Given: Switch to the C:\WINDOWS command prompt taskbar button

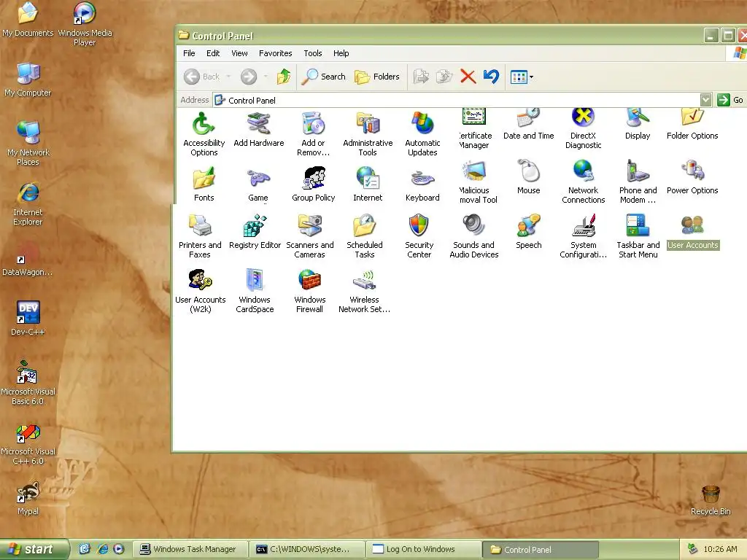Looking at the screenshot, I should tap(308, 549).
